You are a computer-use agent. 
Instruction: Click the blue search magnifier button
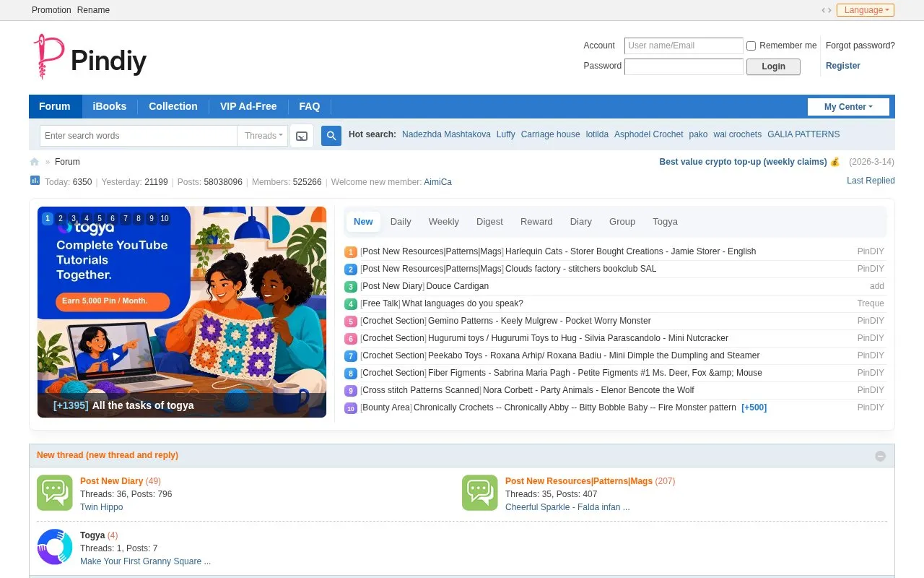point(331,136)
